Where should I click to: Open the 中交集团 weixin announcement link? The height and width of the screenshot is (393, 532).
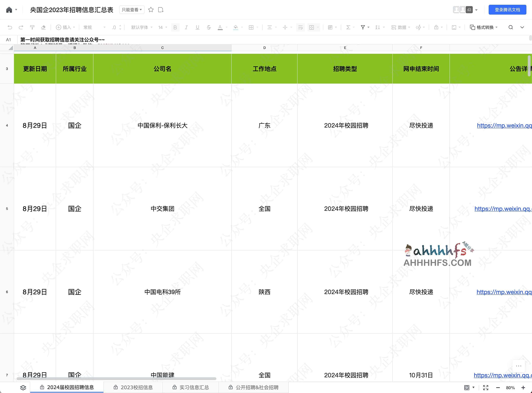[503, 209]
